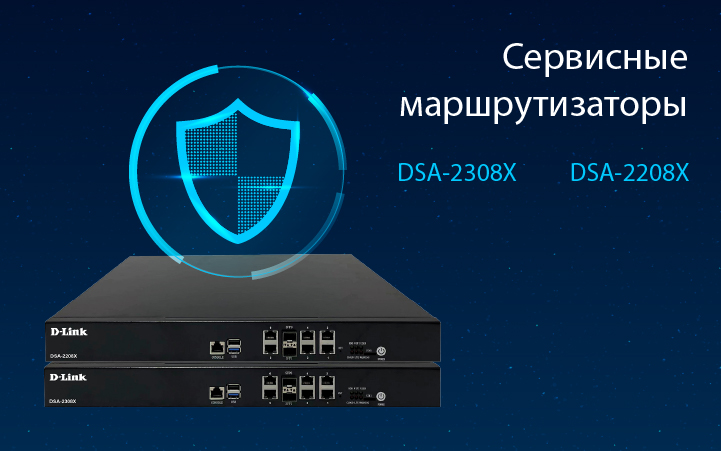Click the LED indicator group on top router

tap(357, 349)
